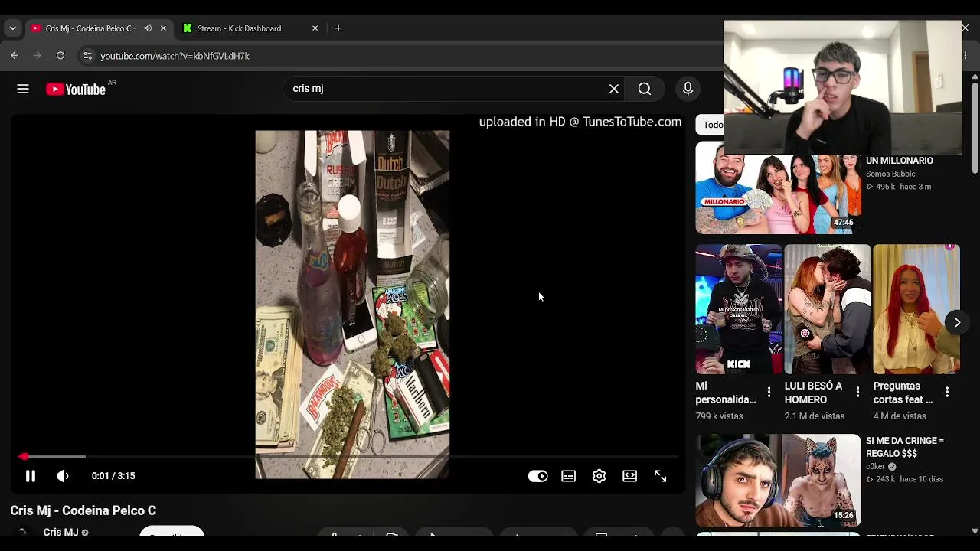Close the Cris Mj YouTube tab
Image resolution: width=980 pixels, height=551 pixels.
point(163,28)
